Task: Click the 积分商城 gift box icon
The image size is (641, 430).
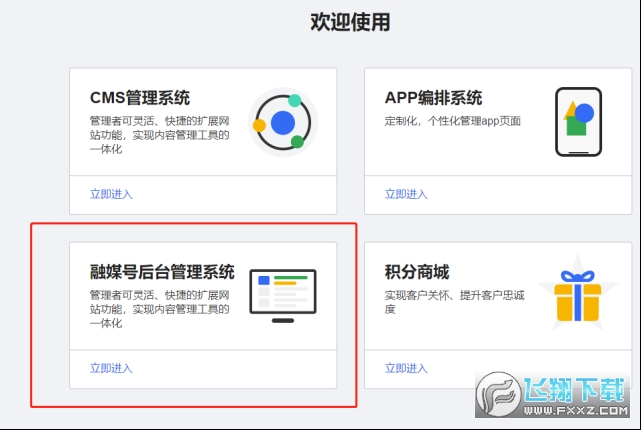Action: tap(578, 295)
